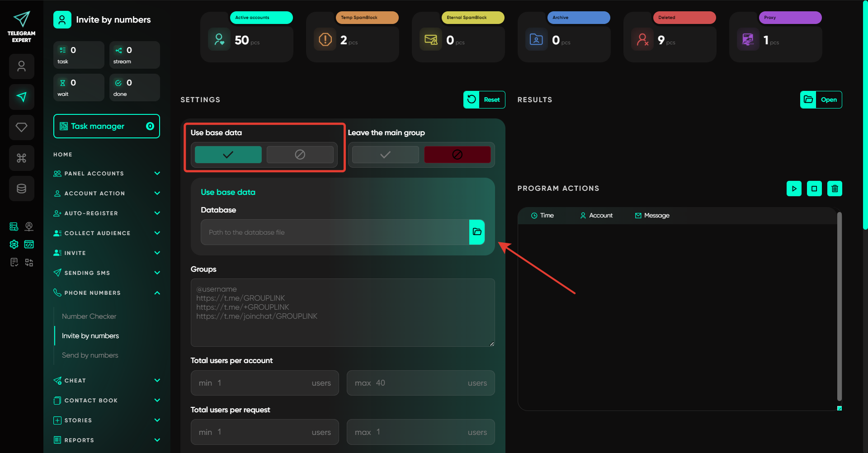Click the Reset settings button
The height and width of the screenshot is (453, 868).
[484, 100]
